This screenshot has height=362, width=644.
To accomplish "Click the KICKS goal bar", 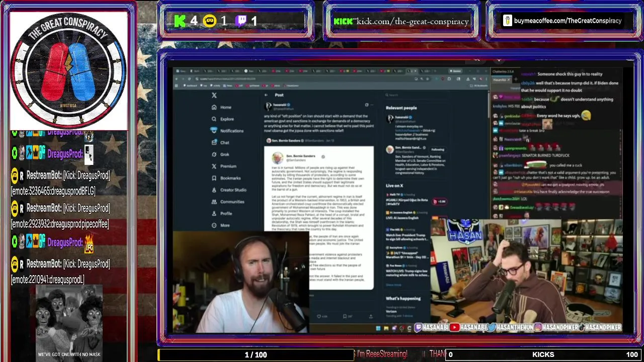I will pyautogui.click(x=543, y=354).
